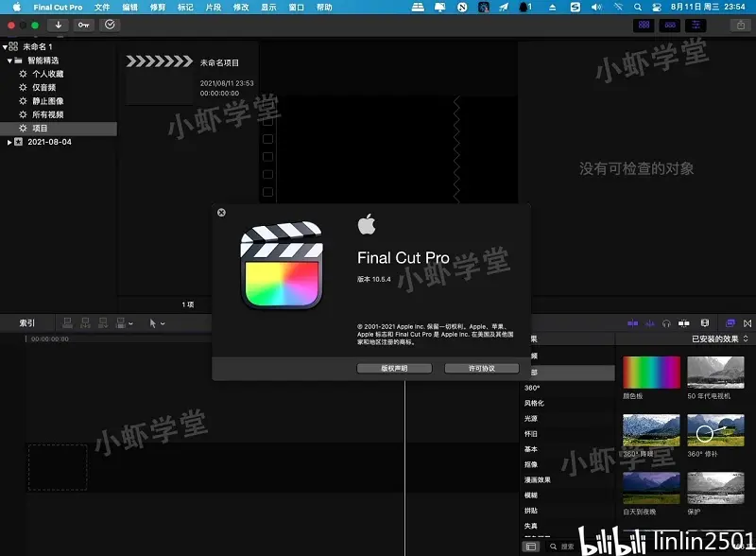This screenshot has width=756, height=556.
Task: Toggle solo headphones icon
Action: coord(666,323)
